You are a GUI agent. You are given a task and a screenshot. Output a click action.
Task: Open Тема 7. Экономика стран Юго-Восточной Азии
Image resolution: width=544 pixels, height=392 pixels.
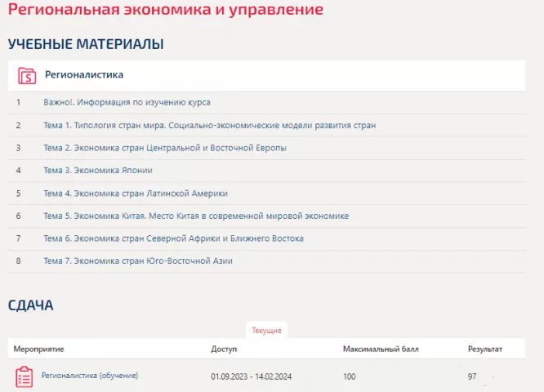138,261
